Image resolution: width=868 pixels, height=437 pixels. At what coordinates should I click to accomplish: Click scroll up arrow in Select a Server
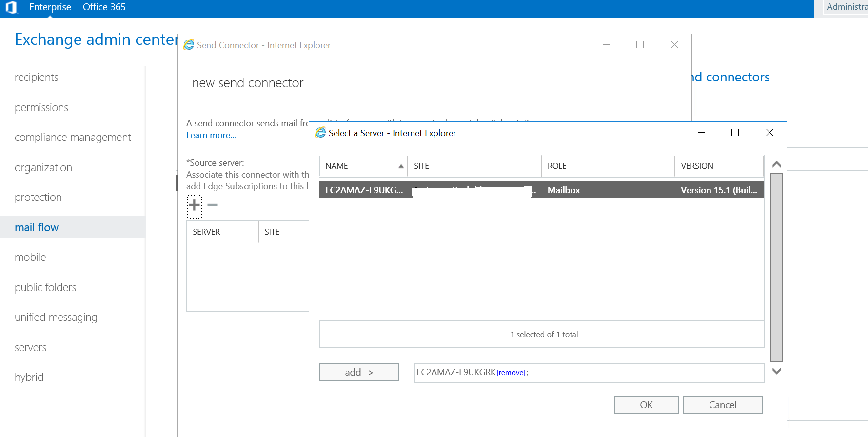(x=777, y=164)
